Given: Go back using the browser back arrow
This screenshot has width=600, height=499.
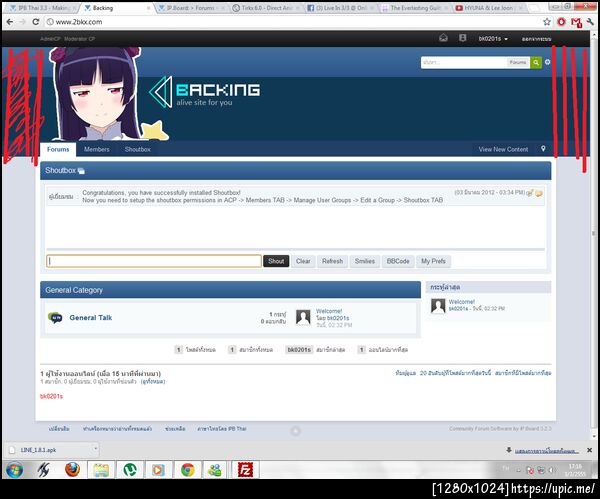Looking at the screenshot, I should [x=10, y=22].
